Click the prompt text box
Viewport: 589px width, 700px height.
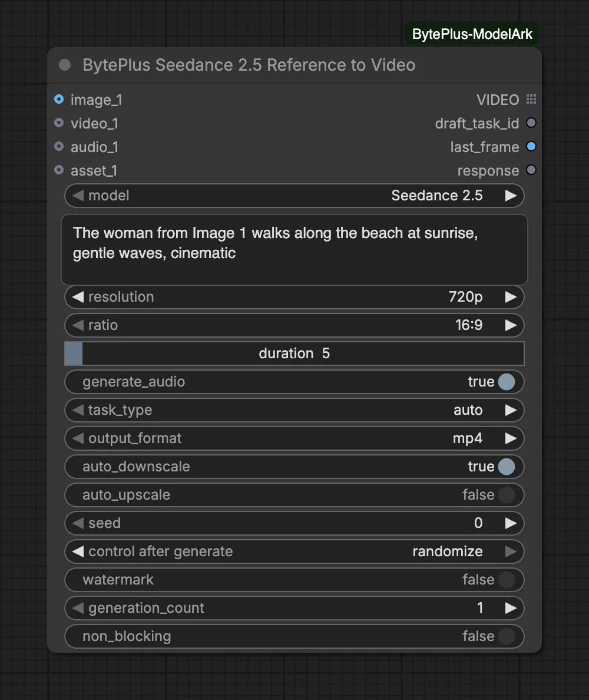pos(294,250)
